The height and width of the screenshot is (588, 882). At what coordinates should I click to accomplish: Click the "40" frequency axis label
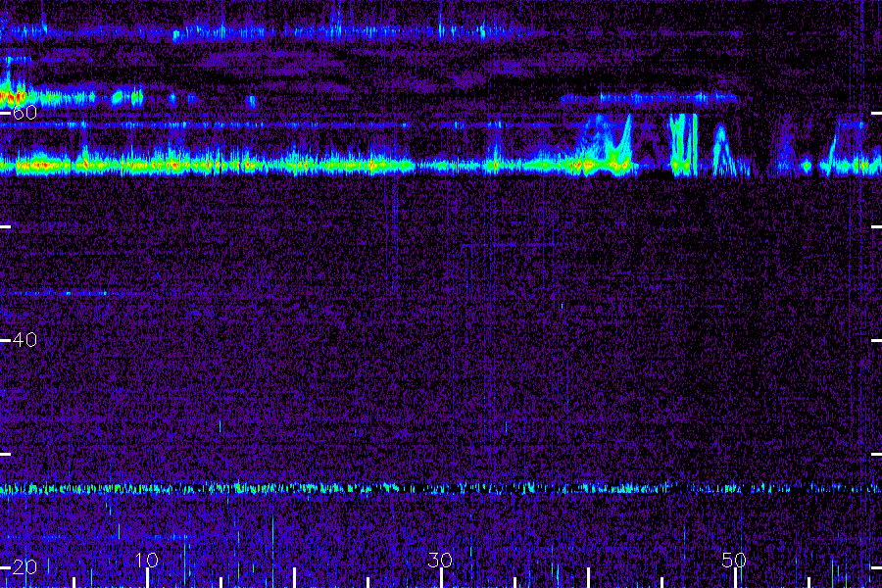[x=24, y=340]
